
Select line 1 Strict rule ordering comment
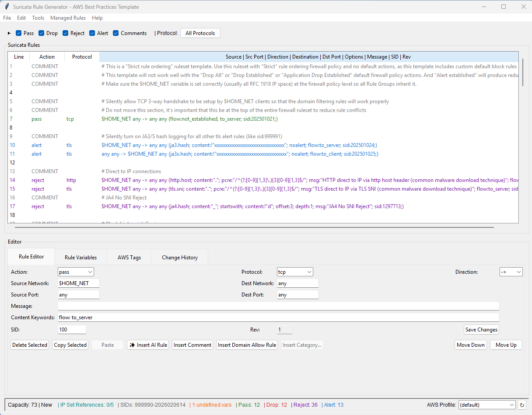(263, 66)
